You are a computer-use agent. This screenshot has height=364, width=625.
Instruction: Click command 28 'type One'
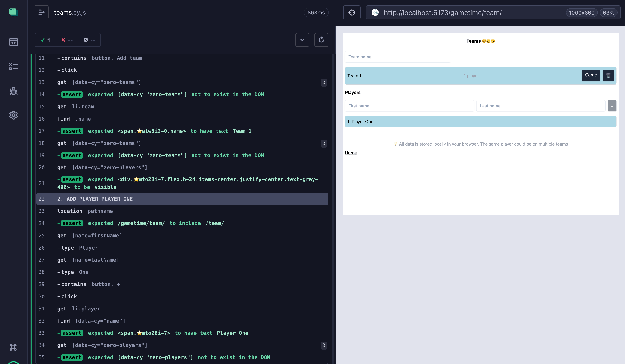[182, 272]
